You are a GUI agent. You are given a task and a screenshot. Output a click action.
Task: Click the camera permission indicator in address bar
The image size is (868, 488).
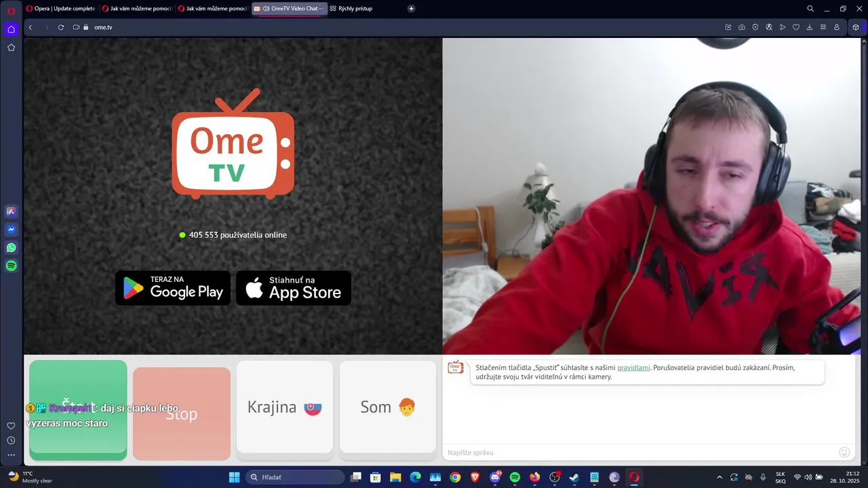pos(77,27)
